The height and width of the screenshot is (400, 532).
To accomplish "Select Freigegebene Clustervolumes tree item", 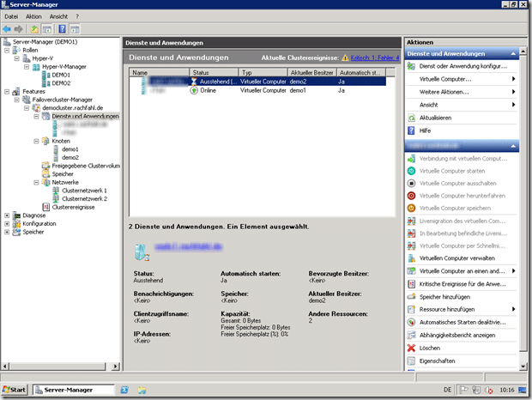I will click(86, 166).
